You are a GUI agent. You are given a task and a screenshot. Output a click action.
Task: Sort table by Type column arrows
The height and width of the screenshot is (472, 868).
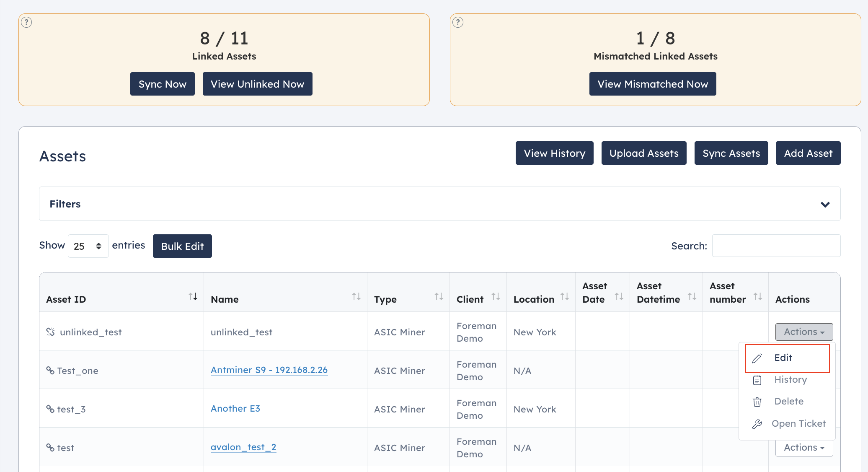(439, 297)
